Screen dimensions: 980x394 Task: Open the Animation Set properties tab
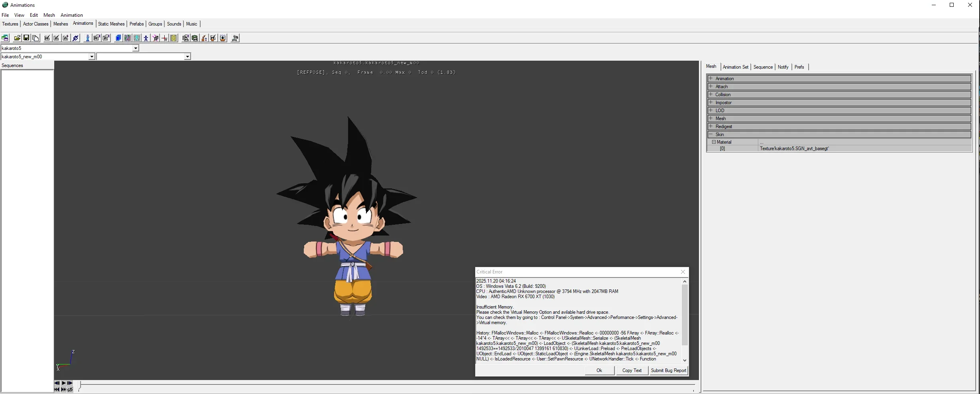pos(735,67)
